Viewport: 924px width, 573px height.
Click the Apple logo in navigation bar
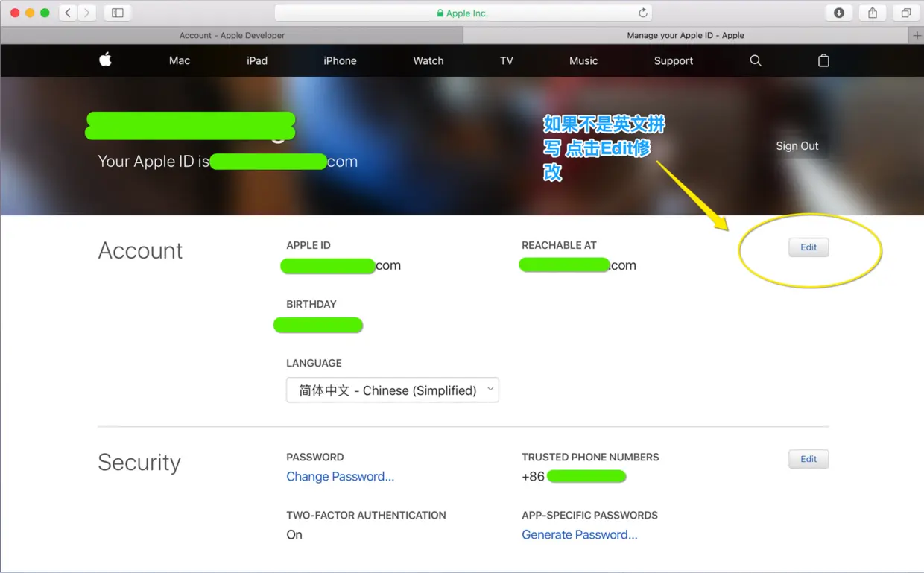tap(105, 60)
